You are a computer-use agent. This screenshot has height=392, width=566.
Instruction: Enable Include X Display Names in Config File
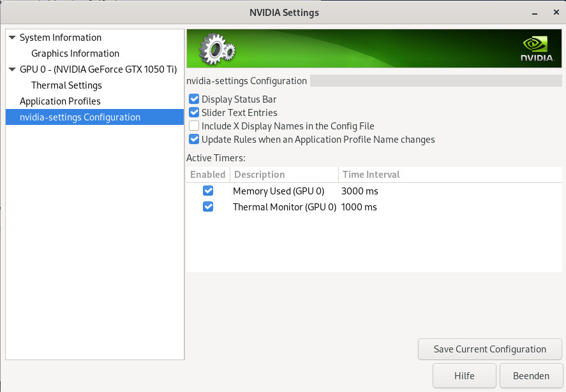click(194, 126)
